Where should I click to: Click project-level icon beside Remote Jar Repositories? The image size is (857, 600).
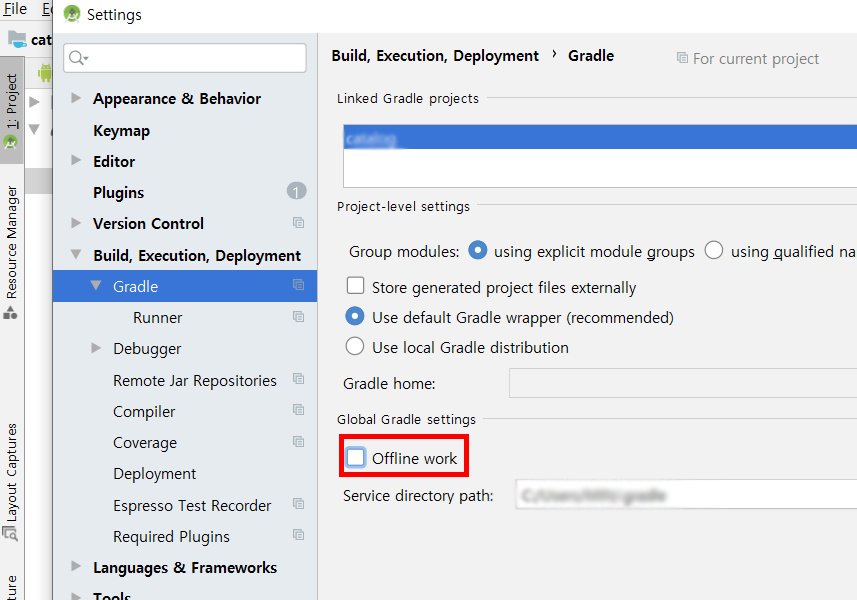point(298,379)
